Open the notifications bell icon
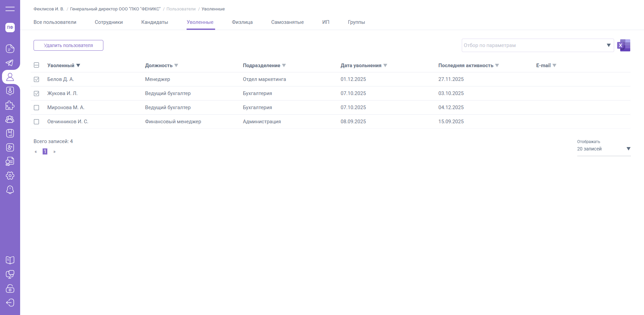Viewport: 644px width, 315px height. tap(10, 190)
